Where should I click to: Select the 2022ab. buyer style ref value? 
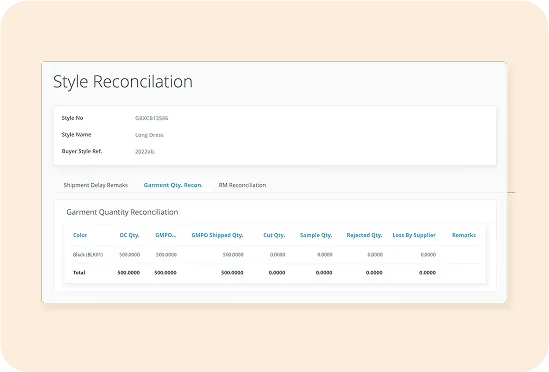pos(145,152)
